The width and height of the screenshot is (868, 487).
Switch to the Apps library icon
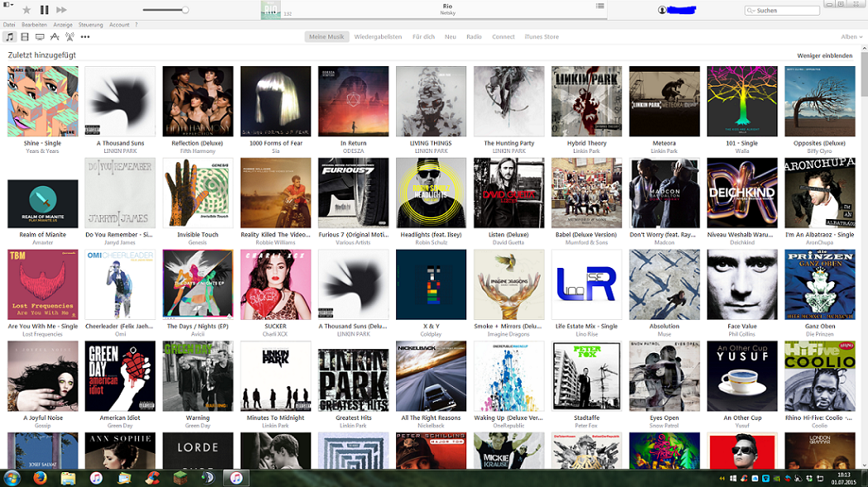coord(55,36)
